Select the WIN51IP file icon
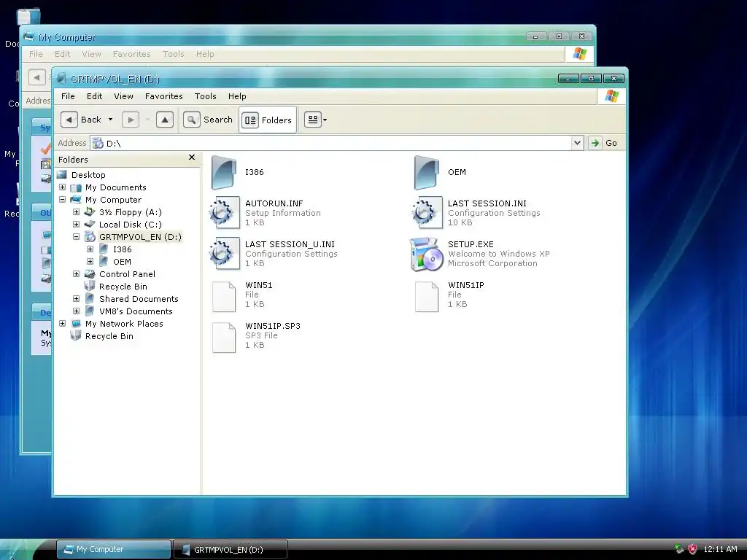 point(426,297)
